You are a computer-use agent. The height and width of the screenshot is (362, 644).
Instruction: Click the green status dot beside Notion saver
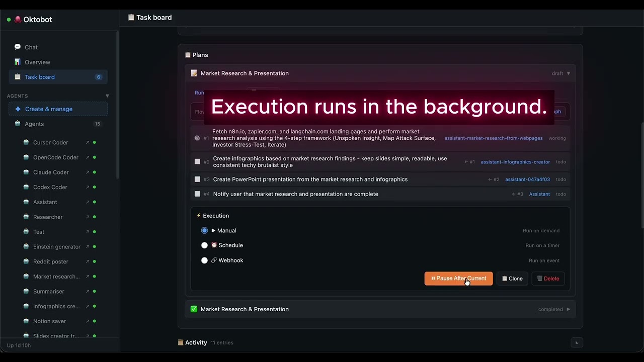tap(94, 321)
